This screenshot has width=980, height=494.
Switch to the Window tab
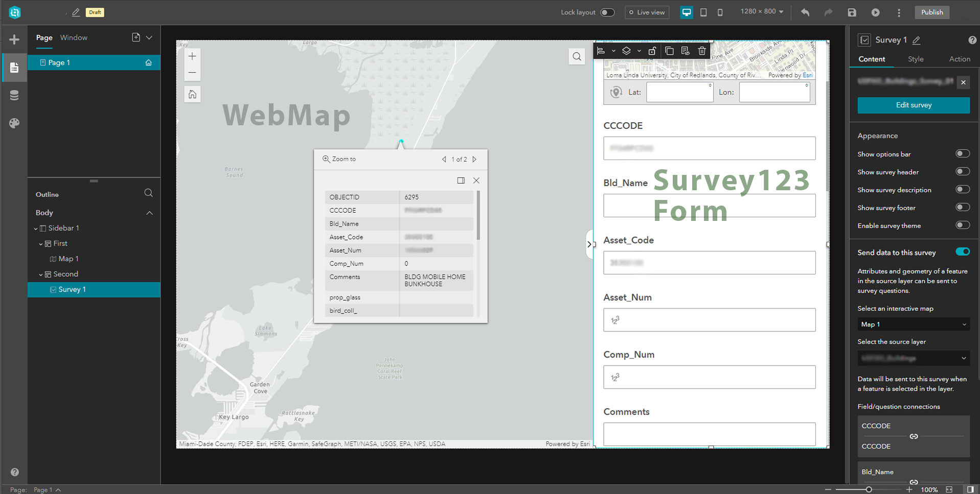tap(74, 37)
